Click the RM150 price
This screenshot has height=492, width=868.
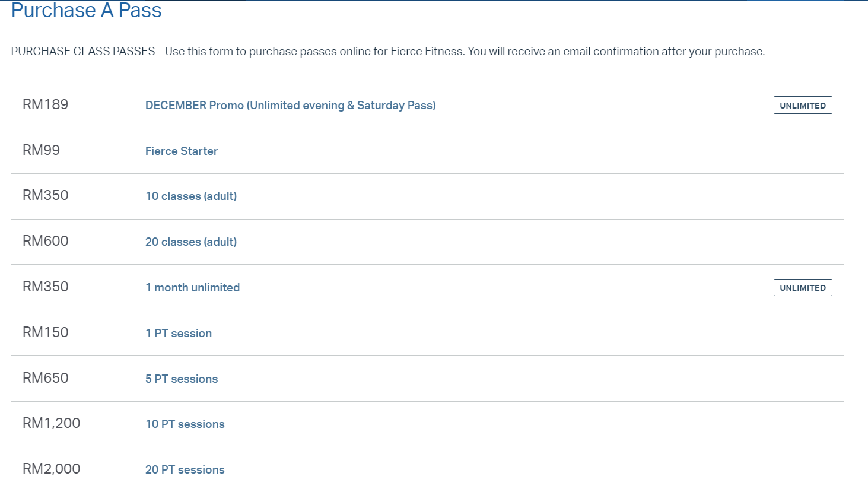click(x=45, y=332)
